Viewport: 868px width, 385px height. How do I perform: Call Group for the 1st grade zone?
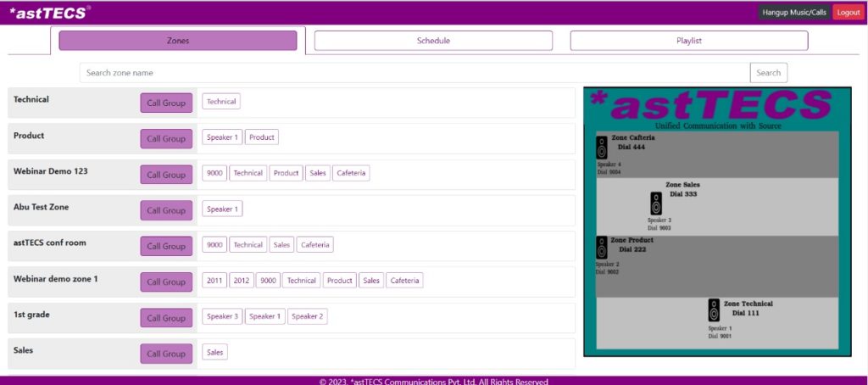point(166,318)
